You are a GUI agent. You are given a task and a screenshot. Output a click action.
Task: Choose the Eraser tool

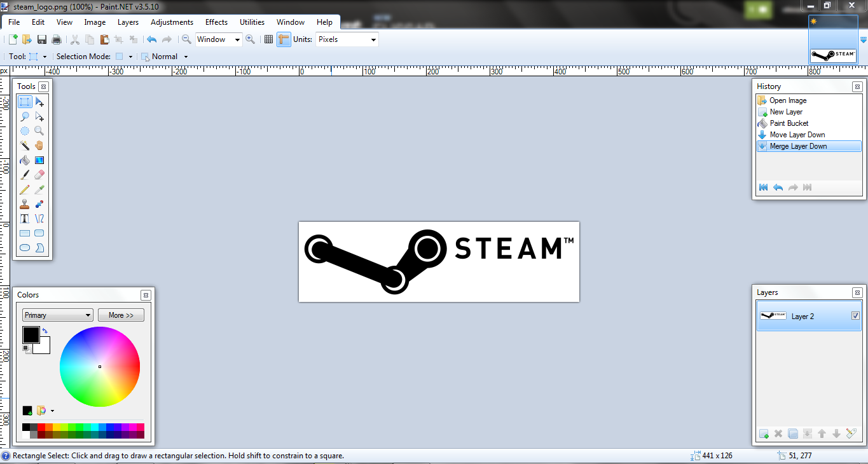(x=39, y=175)
